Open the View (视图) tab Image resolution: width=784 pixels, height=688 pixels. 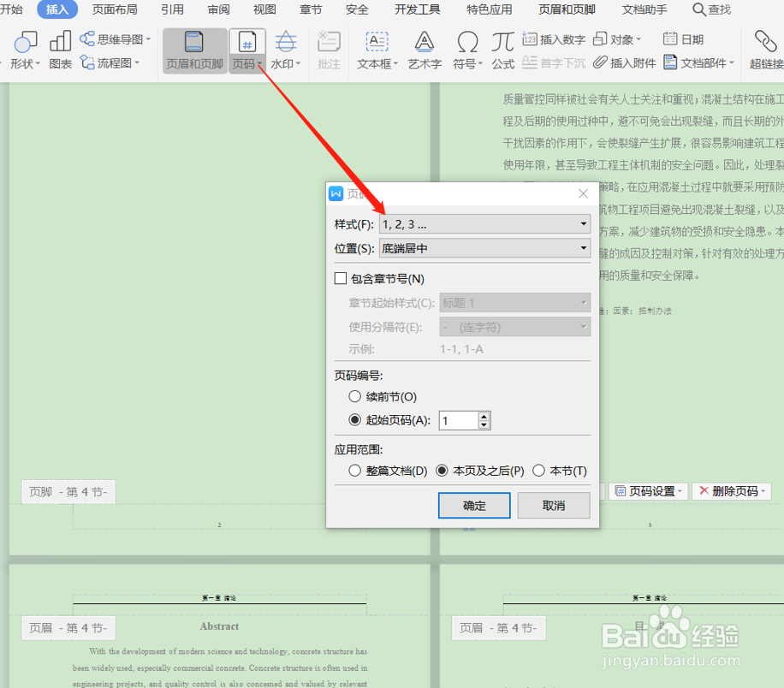(x=264, y=9)
